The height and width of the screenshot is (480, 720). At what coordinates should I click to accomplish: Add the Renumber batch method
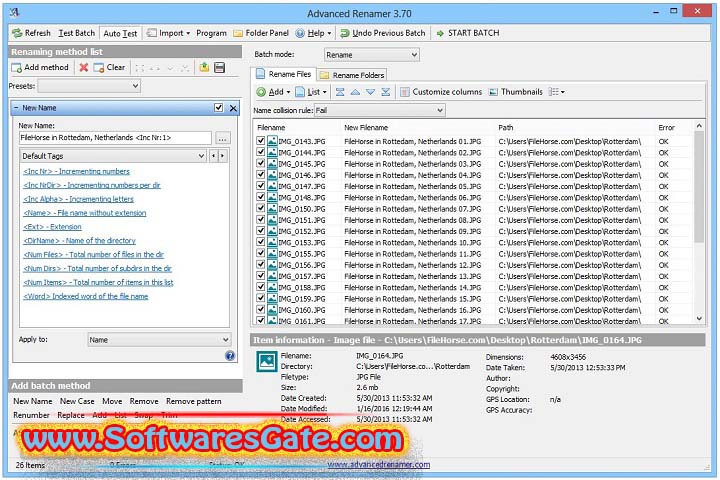tap(31, 415)
